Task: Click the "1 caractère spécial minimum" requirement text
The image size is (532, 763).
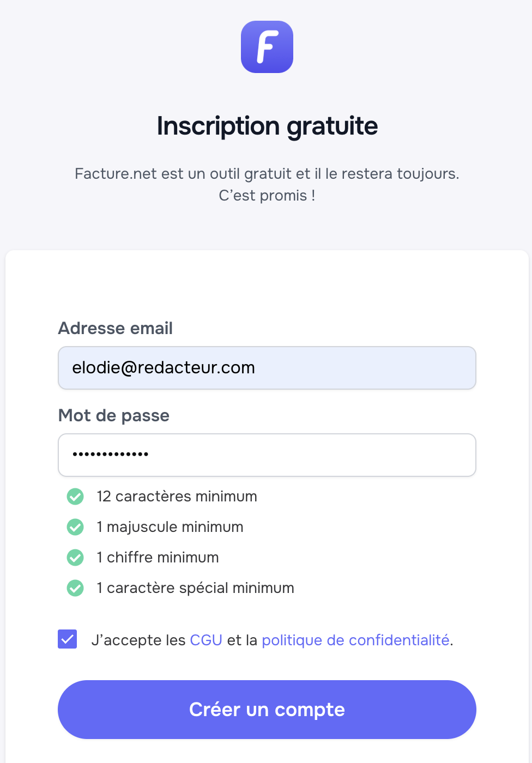Action: [195, 588]
